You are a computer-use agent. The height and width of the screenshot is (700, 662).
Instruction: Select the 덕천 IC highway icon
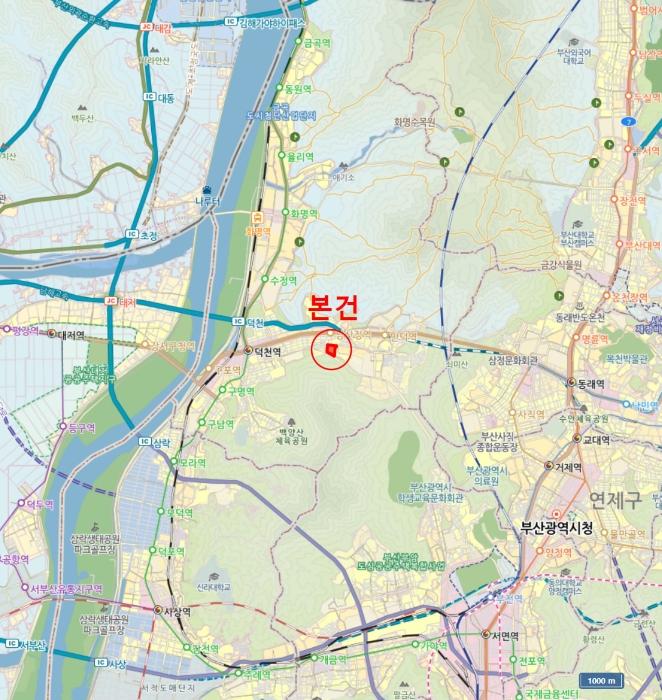pyautogui.click(x=238, y=321)
